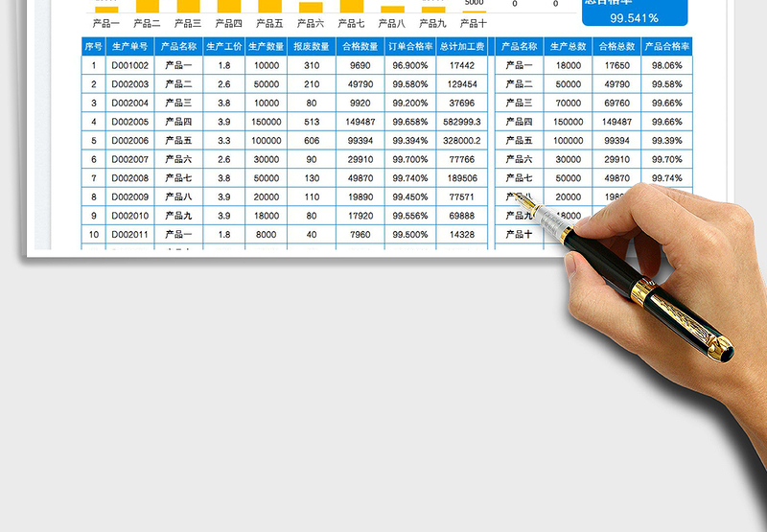Click the 98.06% product pass rate cell
The image size is (767, 532).
(x=666, y=65)
